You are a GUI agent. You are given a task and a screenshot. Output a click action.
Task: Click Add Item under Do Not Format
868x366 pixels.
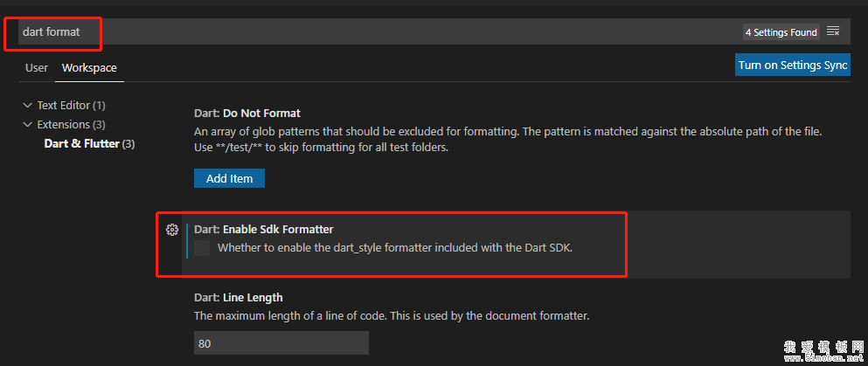coord(229,178)
